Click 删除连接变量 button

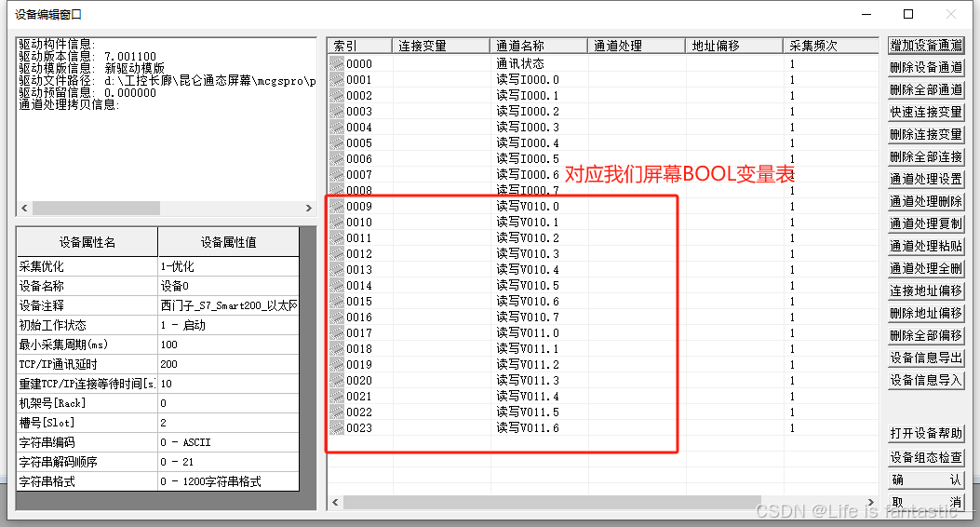click(x=926, y=134)
